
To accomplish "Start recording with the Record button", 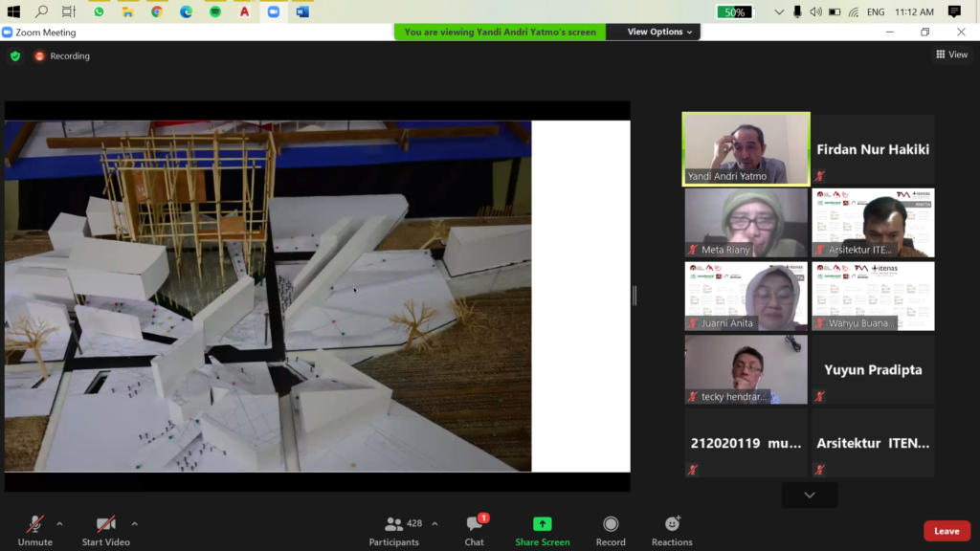I will click(x=611, y=529).
